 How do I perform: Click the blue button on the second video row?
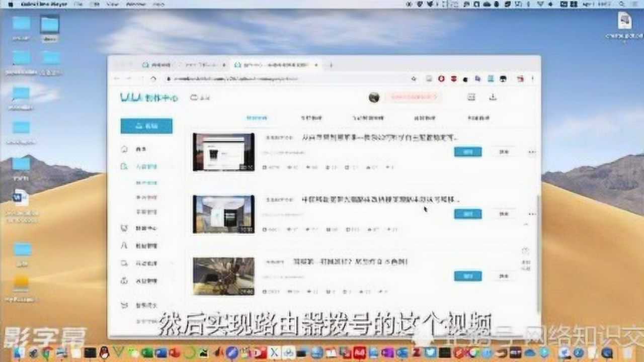pos(468,214)
